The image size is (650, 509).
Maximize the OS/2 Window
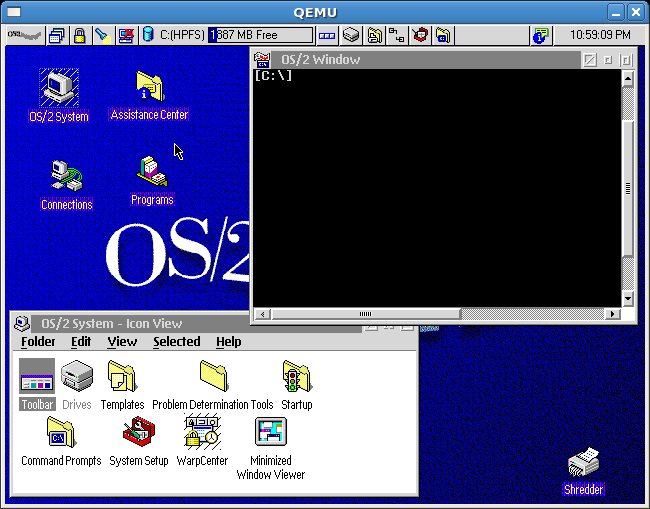(626, 60)
